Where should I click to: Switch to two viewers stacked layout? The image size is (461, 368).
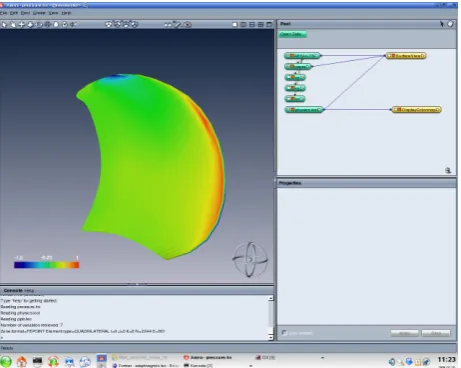[252, 24]
